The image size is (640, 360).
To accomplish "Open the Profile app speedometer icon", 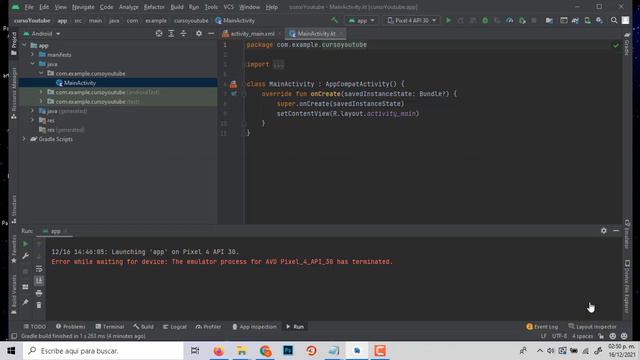I will click(509, 20).
